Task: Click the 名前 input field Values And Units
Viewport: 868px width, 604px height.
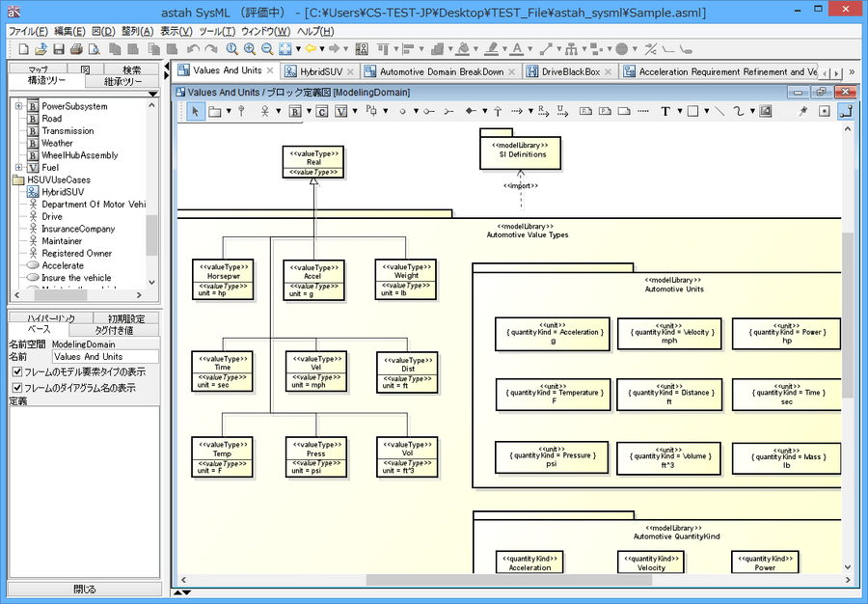Action: point(105,357)
